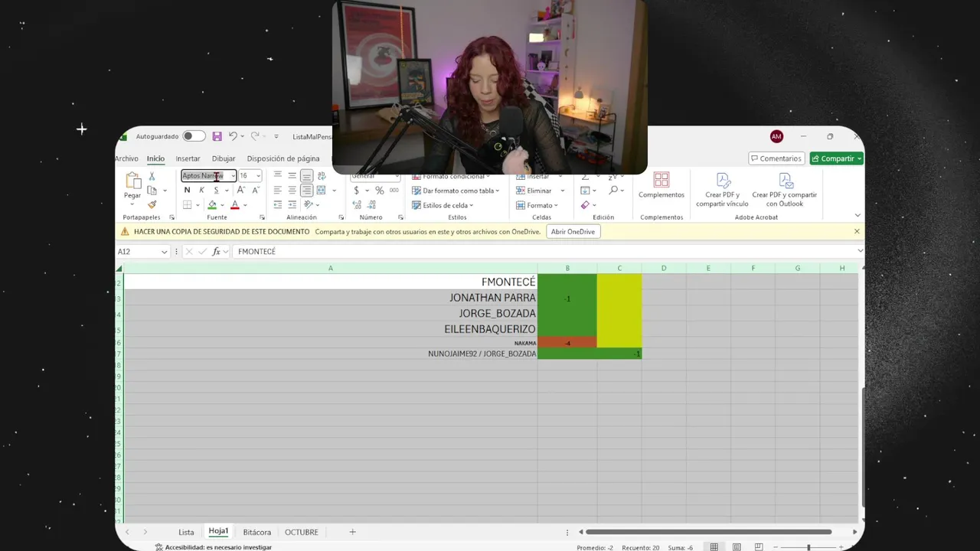Click the Clear eraser icon
The width and height of the screenshot is (980, 551).
point(585,205)
